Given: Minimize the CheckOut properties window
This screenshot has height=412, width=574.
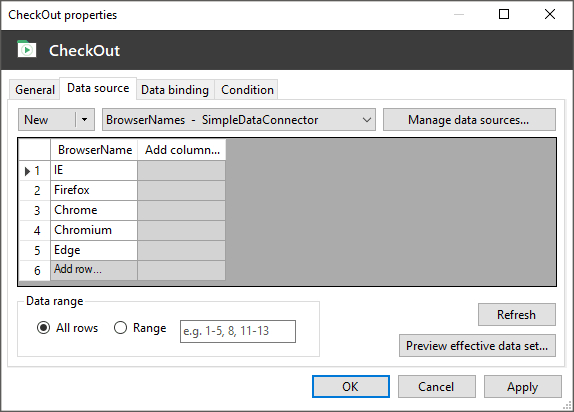Looking at the screenshot, I should 459,14.
